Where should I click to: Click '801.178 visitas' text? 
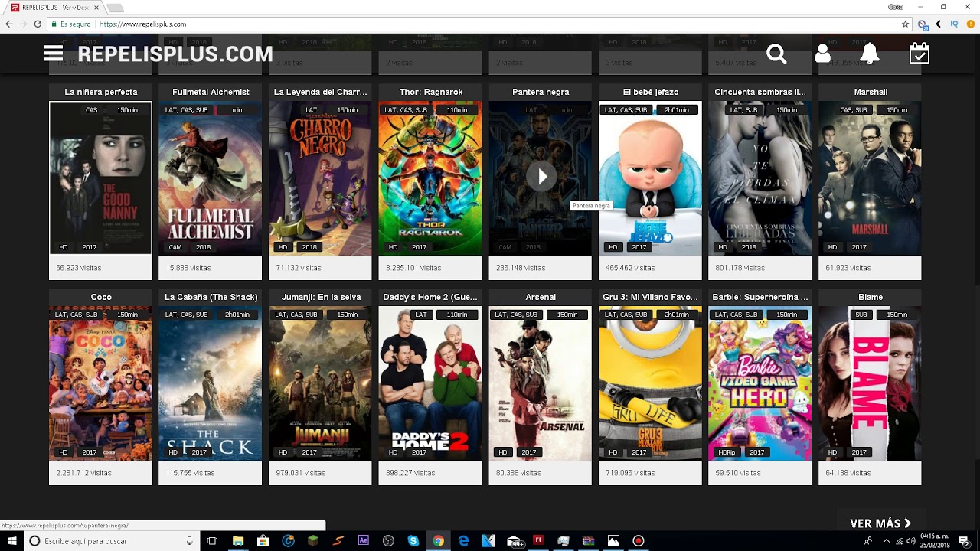coord(740,268)
